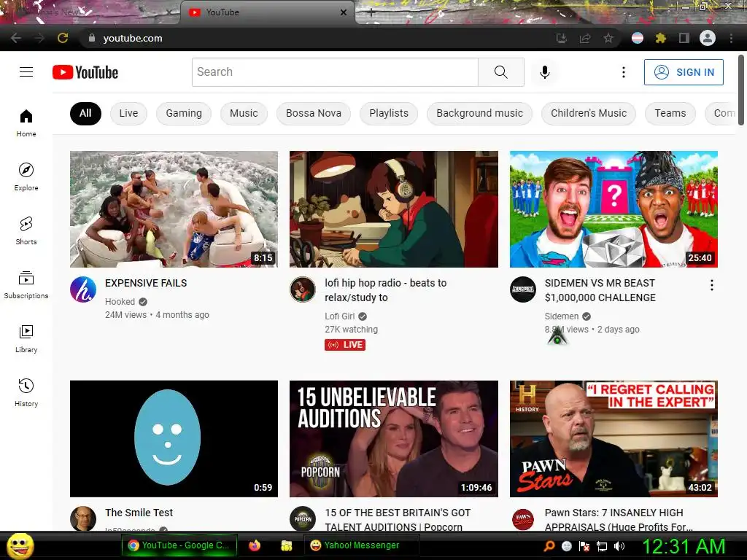Select the Background music filter chip
The height and width of the screenshot is (560, 747).
(480, 113)
